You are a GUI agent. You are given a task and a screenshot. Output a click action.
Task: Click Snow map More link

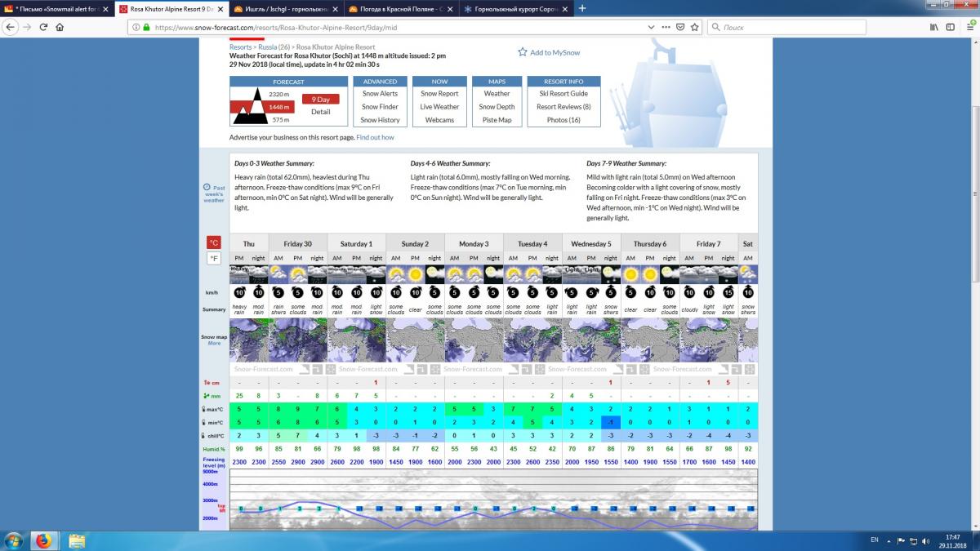click(x=214, y=343)
